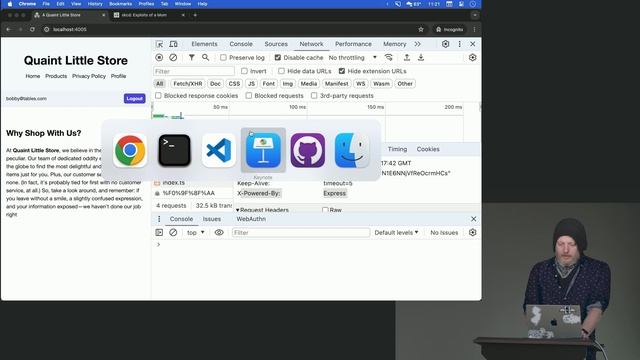Enable the 3rd-party requests checkbox

coord(314,96)
